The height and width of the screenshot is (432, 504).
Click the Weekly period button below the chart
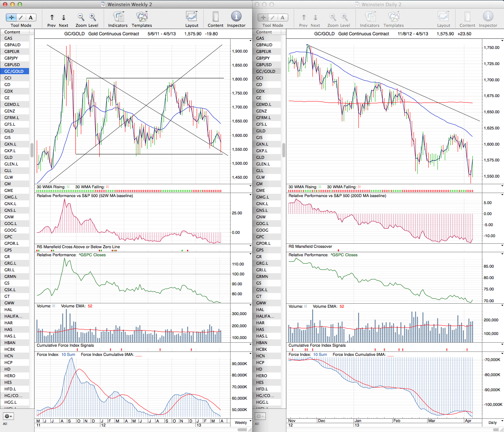[241, 422]
